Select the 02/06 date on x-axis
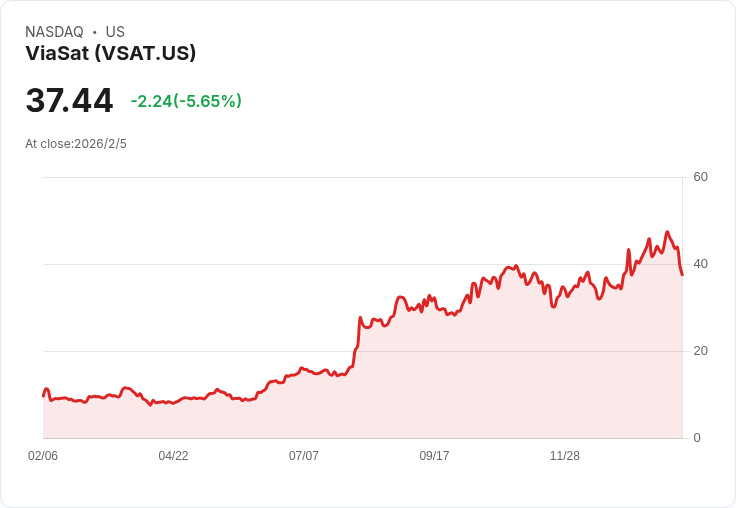 tap(43, 456)
